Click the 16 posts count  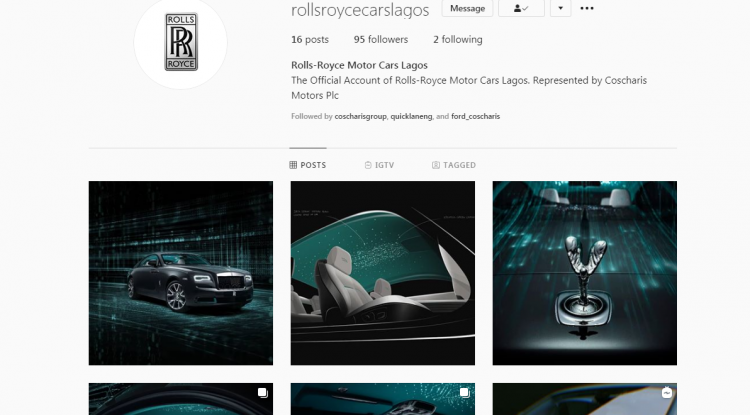coord(310,40)
